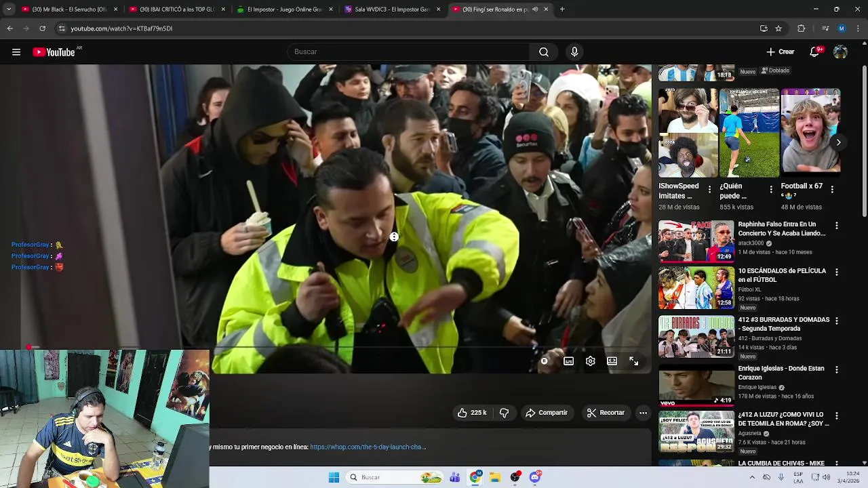Open options for ¿412 A LUZU? video
The image size is (868, 488).
(x=836, y=416)
